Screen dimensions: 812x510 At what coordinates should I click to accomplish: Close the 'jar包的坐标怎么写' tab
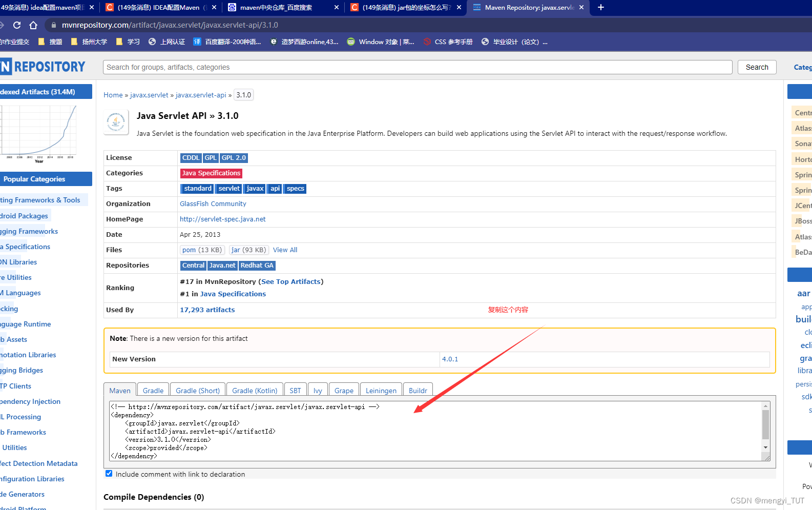pos(459,7)
